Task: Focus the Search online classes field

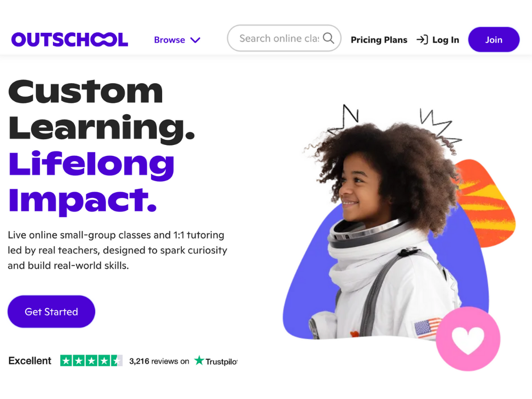Action: pyautogui.click(x=284, y=38)
